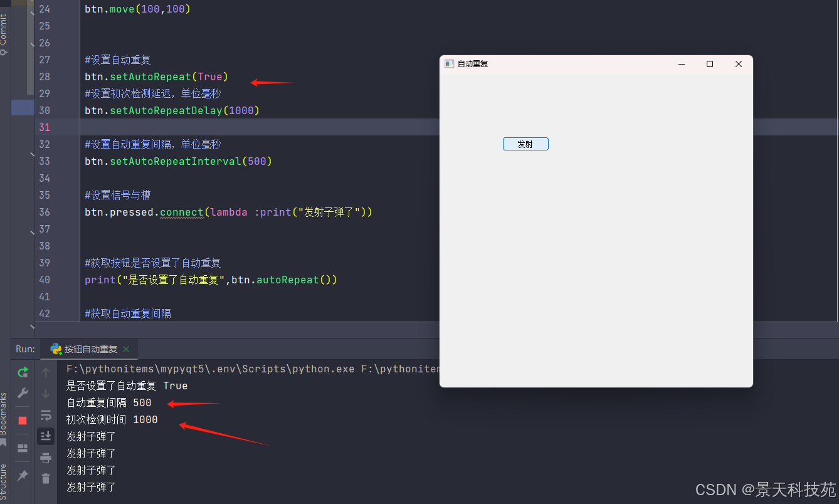The height and width of the screenshot is (504, 839).
Task: Click the setAutoRepeatDelay(1000) code line
Action: tap(172, 110)
